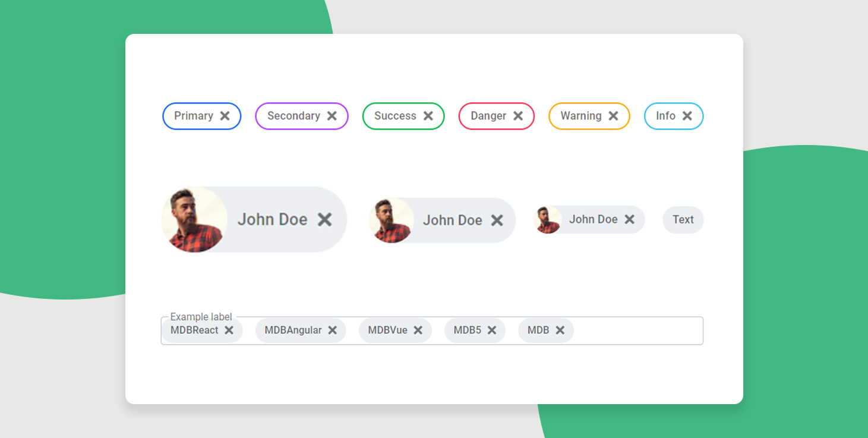The image size is (868, 438).
Task: Close the largest John Doe chip
Action: click(x=324, y=219)
